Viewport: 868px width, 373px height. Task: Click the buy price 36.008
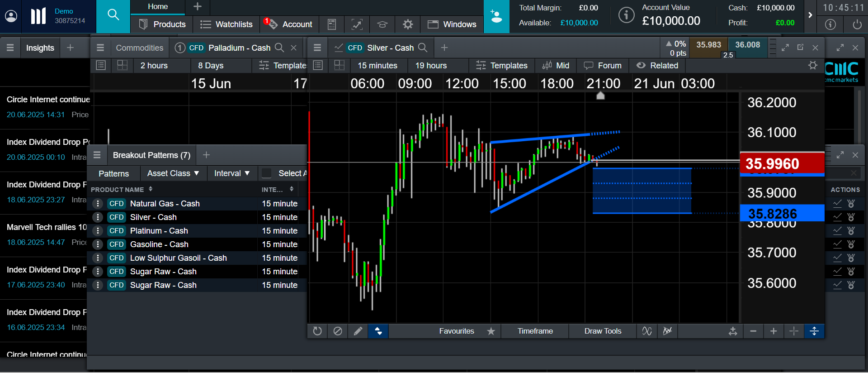pyautogui.click(x=748, y=45)
